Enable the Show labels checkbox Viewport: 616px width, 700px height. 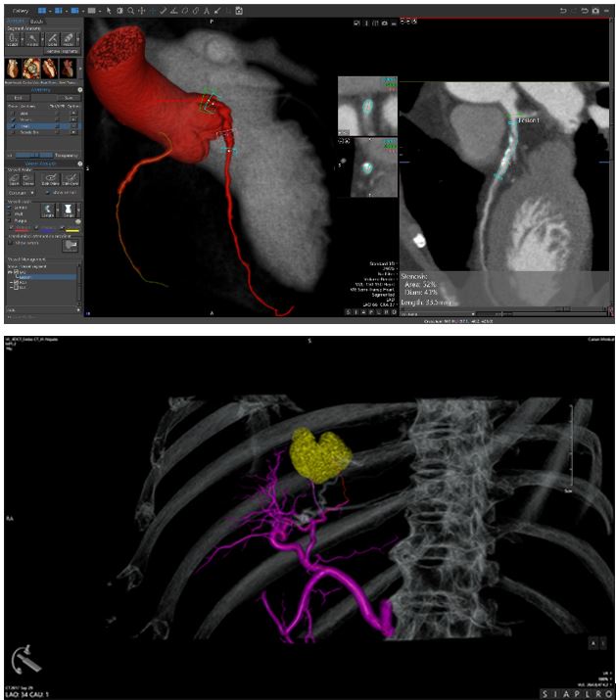tap(10, 245)
